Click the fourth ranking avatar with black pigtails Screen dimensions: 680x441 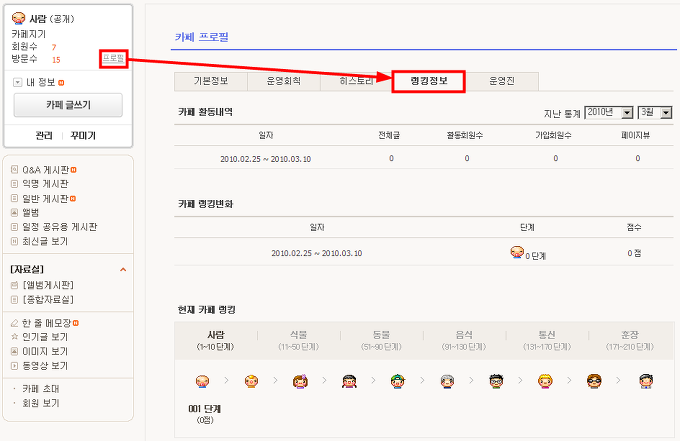coord(349,381)
